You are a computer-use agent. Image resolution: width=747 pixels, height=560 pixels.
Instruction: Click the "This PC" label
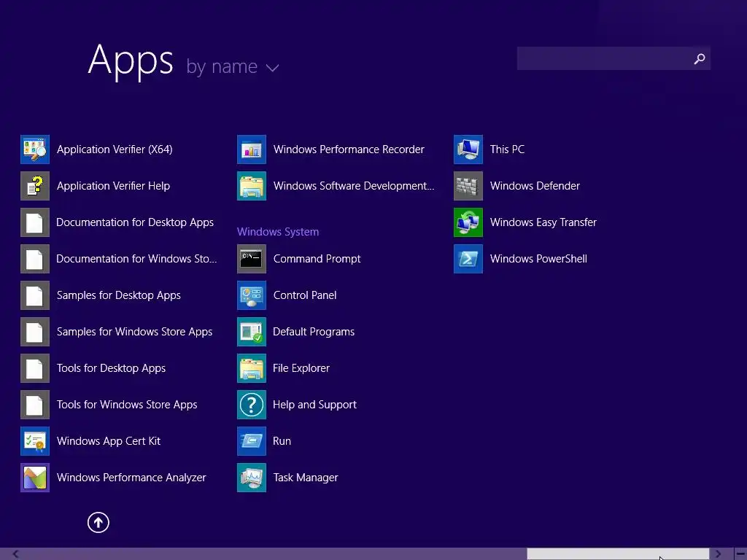point(508,149)
